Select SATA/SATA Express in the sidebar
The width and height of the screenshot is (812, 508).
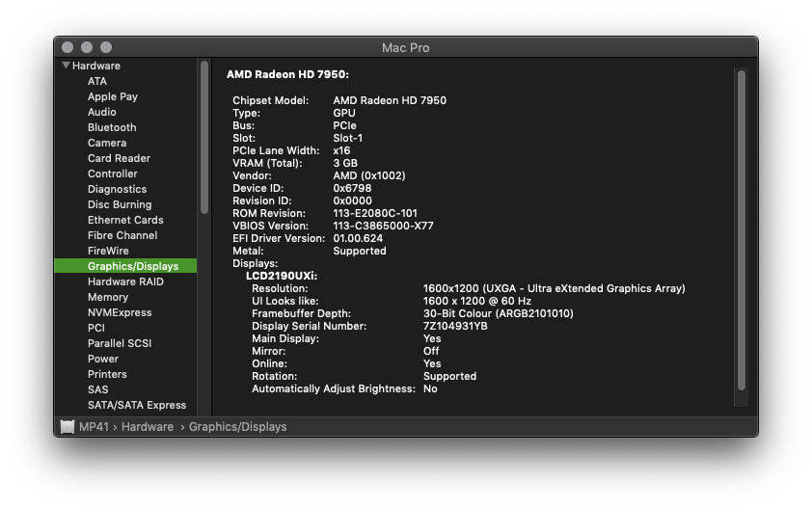point(137,405)
